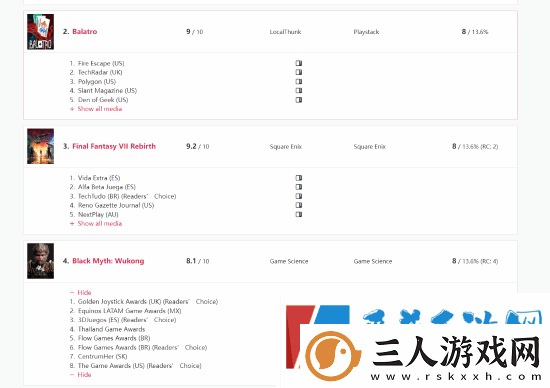This screenshot has width=550, height=388.
Task: Select the Reno Gazette Journal (US) entry
Action: coord(116,205)
